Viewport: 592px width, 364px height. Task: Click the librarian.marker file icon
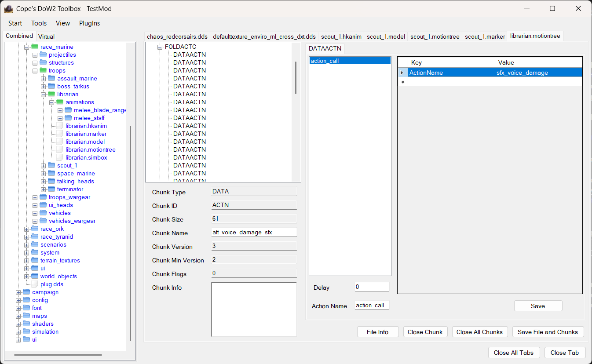pyautogui.click(x=60, y=134)
